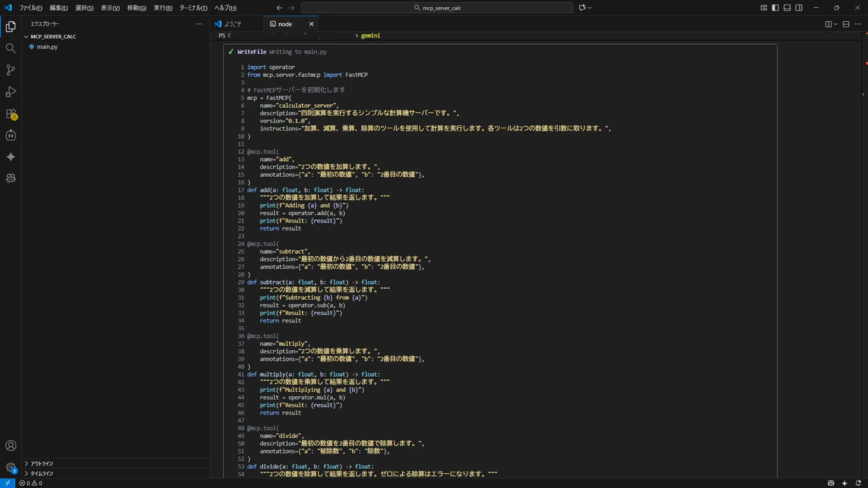Go back with the navigation arrow

pos(279,8)
